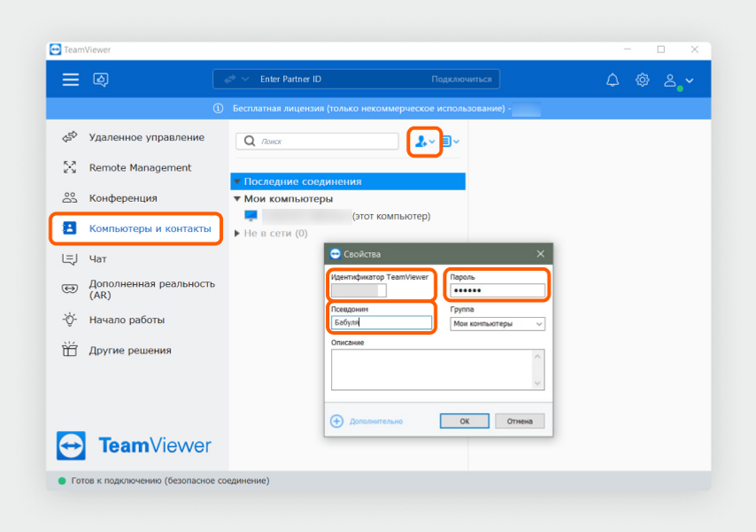This screenshot has width=756, height=532.
Task: Collapse Последние соединения group
Action: coord(237,181)
